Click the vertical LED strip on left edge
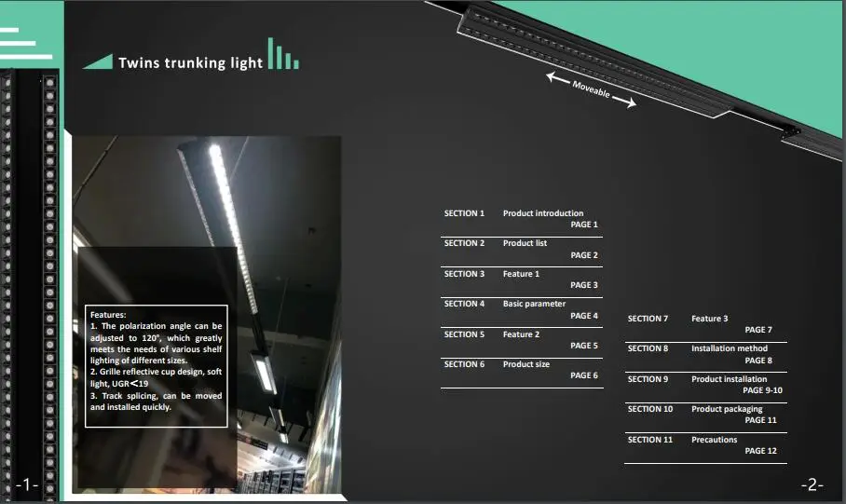This screenshot has height=504, width=846. pos(7,279)
